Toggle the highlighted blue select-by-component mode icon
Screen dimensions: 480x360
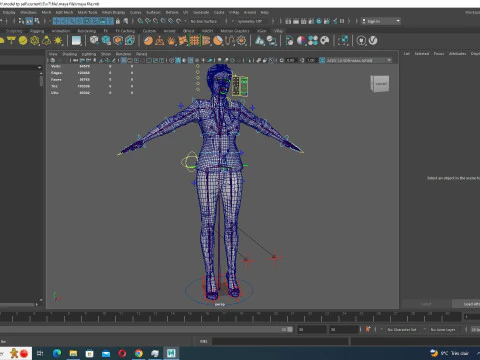[29, 21]
